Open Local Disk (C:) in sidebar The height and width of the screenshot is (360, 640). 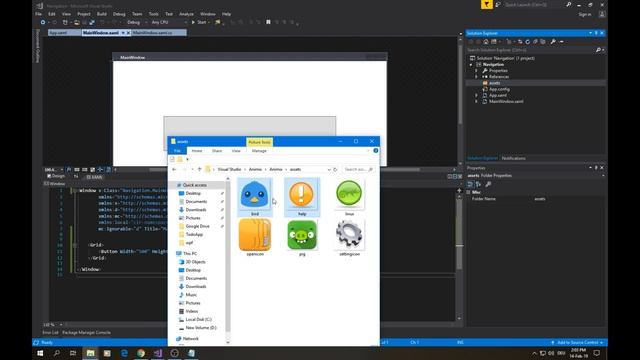click(198, 320)
